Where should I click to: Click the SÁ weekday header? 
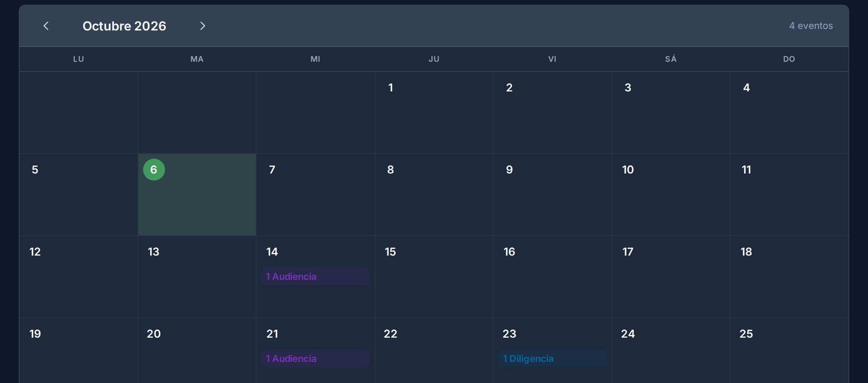tap(671, 59)
